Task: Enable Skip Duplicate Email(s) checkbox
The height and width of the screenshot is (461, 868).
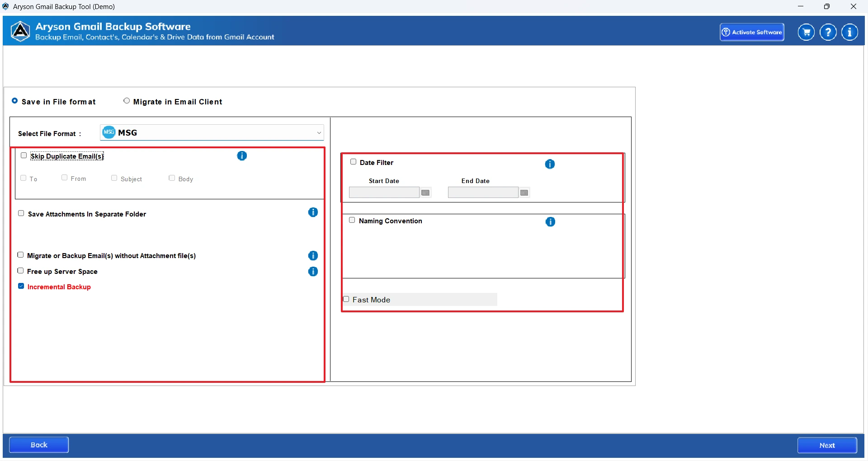Action: (x=24, y=155)
